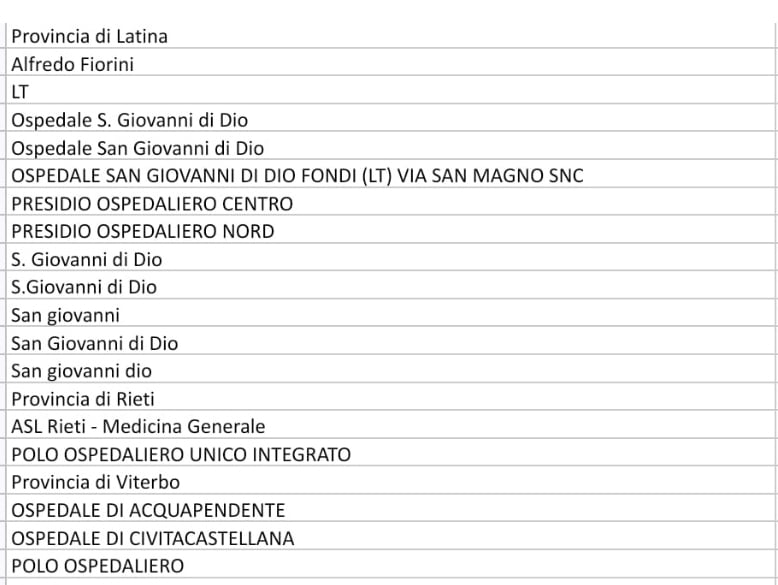Select the cell containing 'LT'
Screen dimensions: 778x585
pos(391,92)
